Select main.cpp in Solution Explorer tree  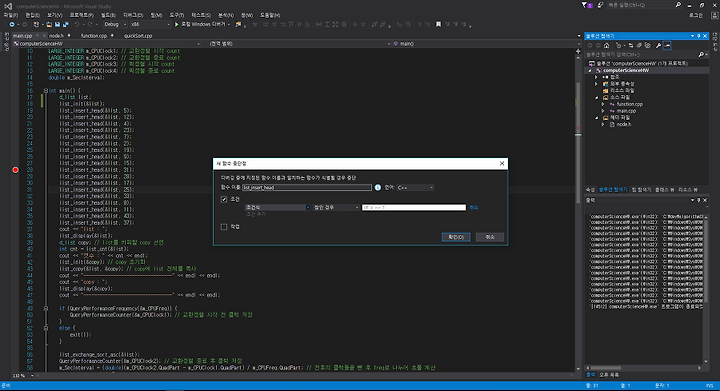pyautogui.click(x=626, y=111)
